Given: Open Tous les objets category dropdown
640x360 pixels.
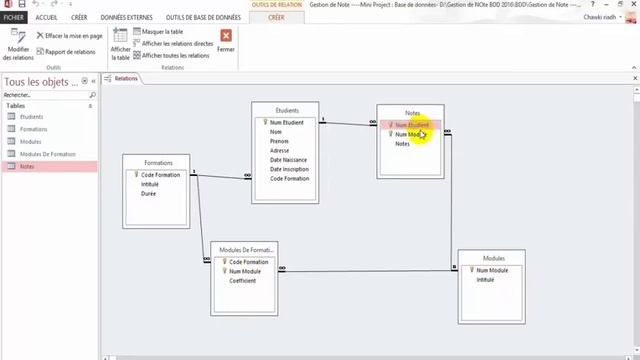Looking at the screenshot, I should tap(84, 81).
